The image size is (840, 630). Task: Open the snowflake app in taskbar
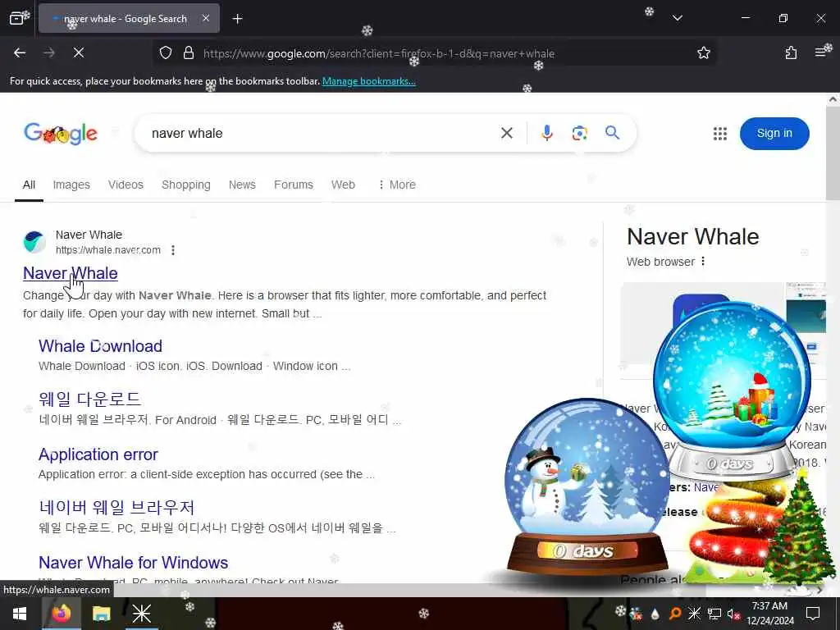(141, 614)
